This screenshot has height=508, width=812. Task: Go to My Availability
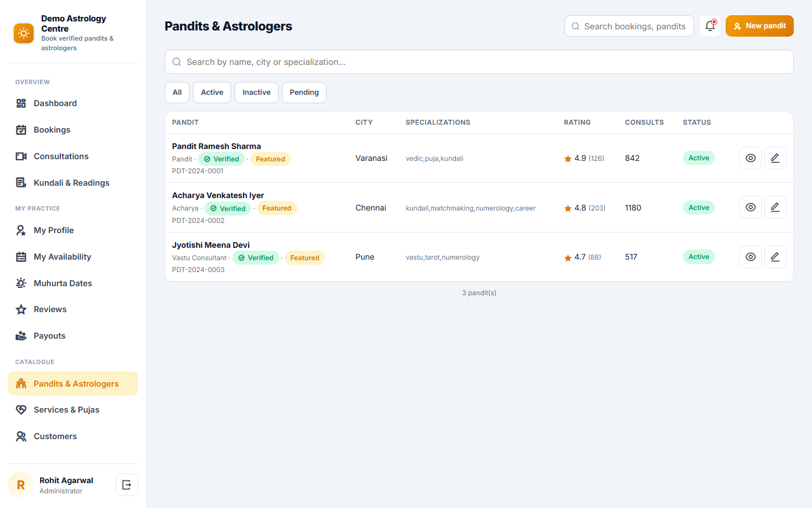[x=73, y=257]
